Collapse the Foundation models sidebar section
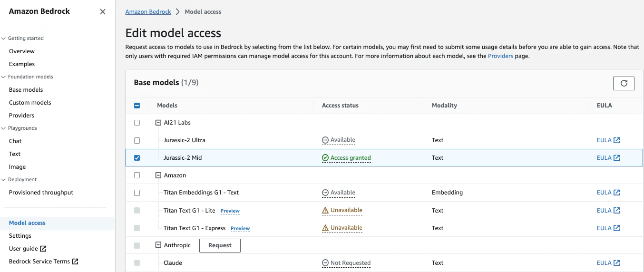644x272 pixels. (x=4, y=77)
